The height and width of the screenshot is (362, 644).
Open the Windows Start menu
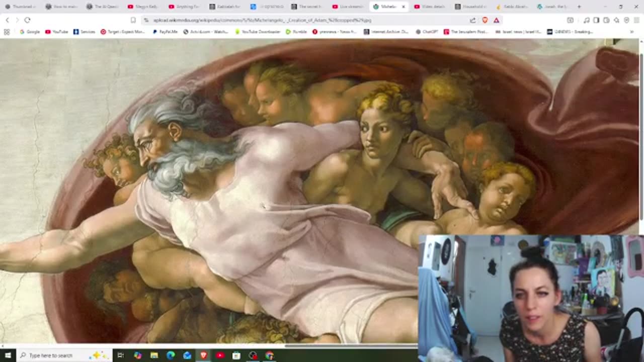click(x=8, y=355)
